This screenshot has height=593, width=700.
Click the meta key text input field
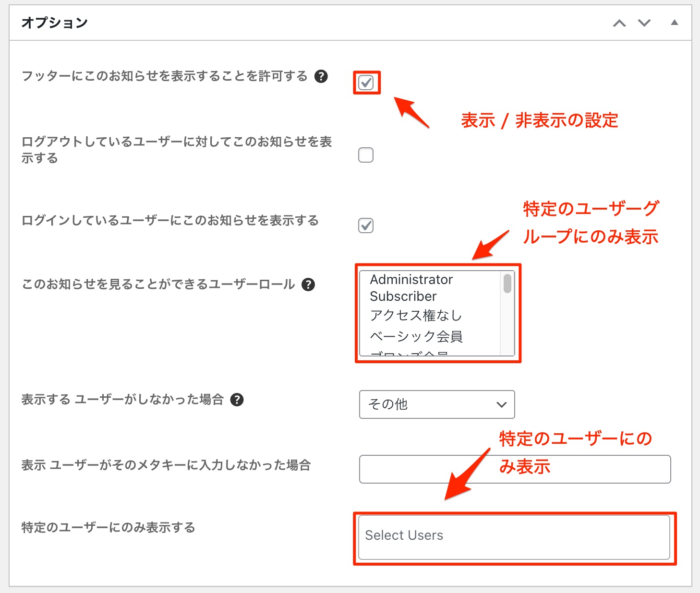[515, 469]
